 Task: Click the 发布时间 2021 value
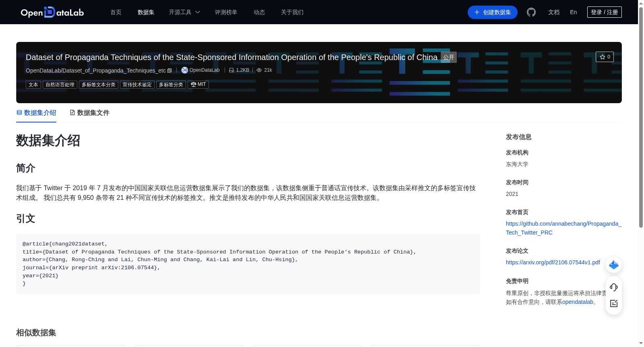pyautogui.click(x=512, y=194)
